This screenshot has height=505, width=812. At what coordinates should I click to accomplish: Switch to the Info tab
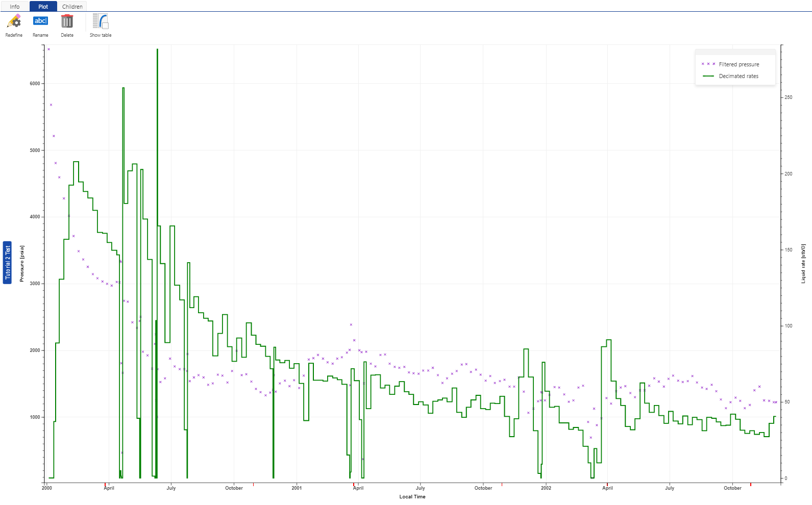tap(15, 7)
